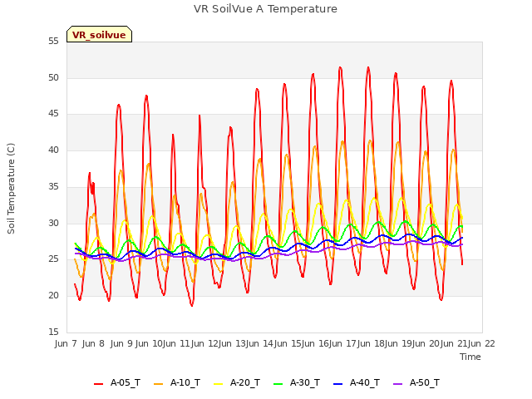Click the Soil Temperature (C) axis title
The image size is (532, 399).
[x=11, y=189]
